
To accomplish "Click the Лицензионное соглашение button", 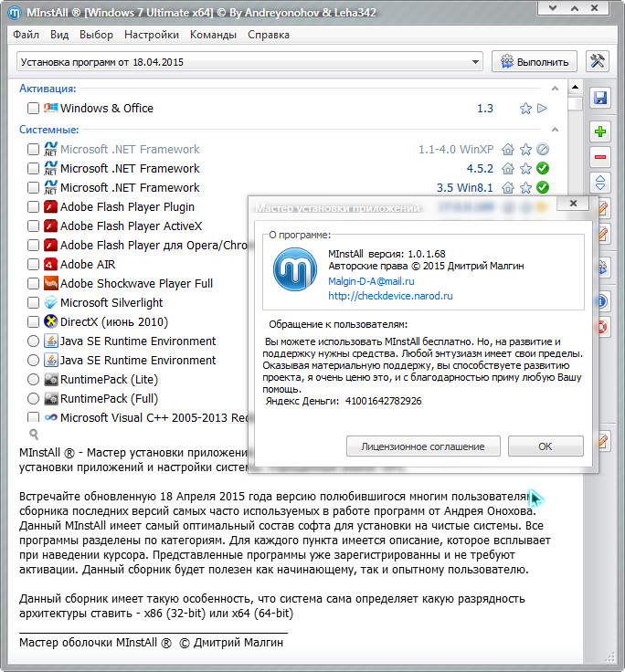I will tap(423, 446).
